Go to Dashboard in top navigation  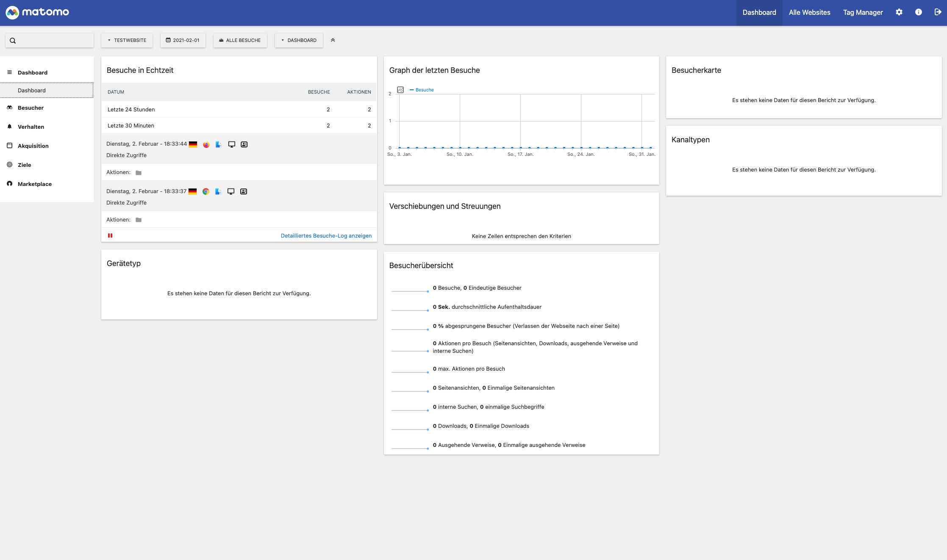pos(759,13)
